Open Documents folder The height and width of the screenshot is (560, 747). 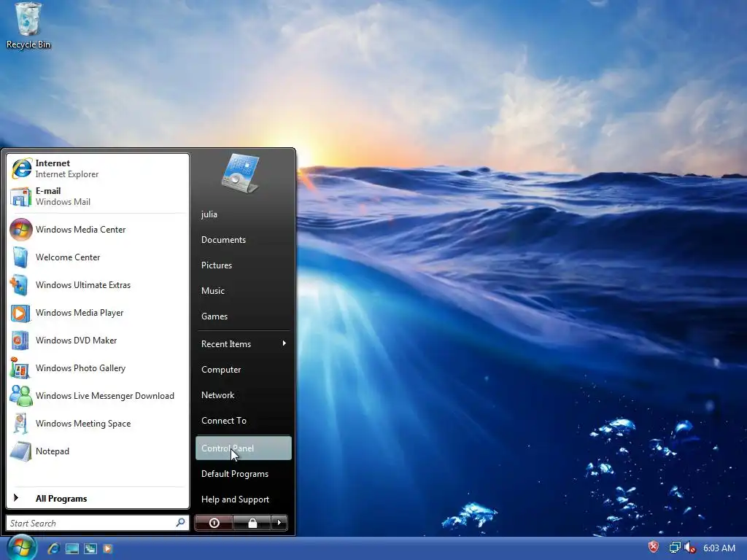coord(244,240)
